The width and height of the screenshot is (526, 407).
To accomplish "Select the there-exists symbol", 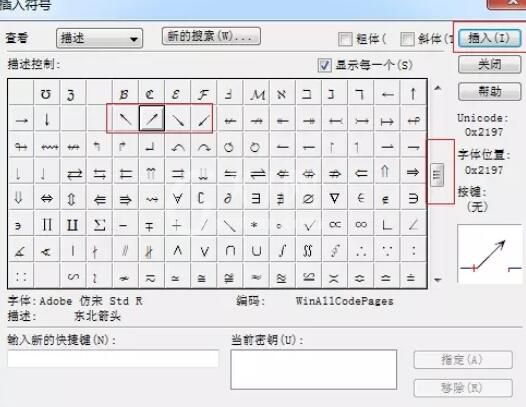I will (256, 198).
